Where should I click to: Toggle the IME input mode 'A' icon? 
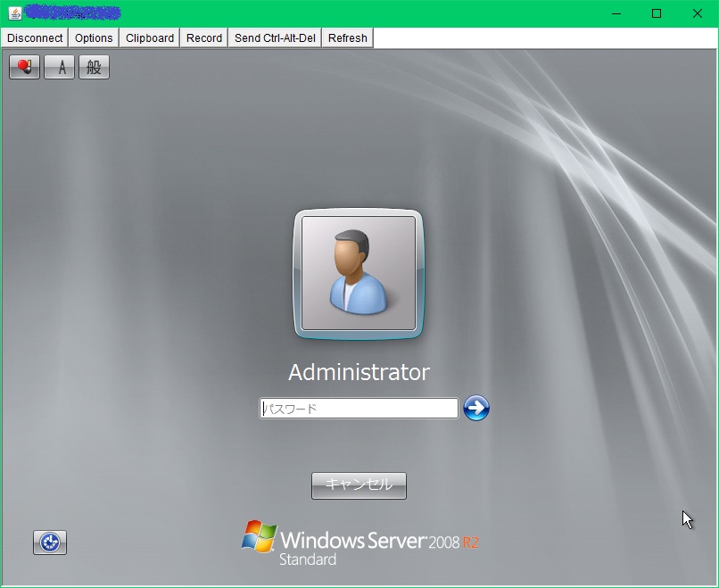pyautogui.click(x=59, y=68)
